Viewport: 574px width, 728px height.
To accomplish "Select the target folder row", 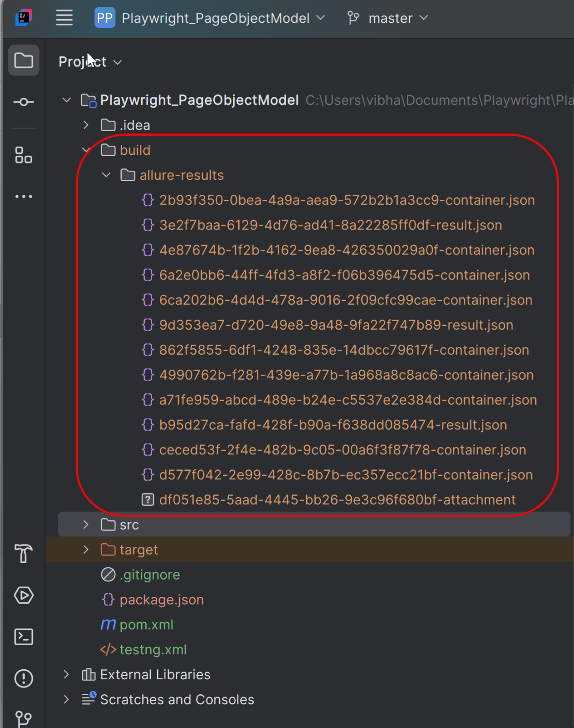I will pyautogui.click(x=309, y=550).
